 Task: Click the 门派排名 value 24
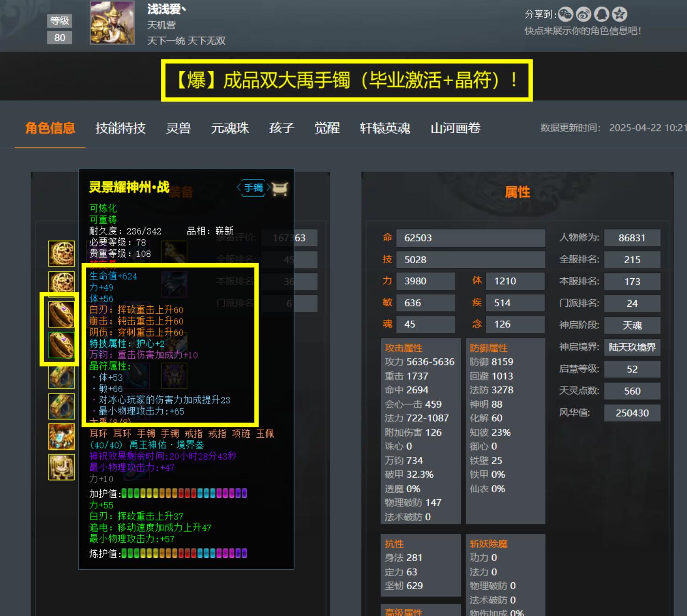click(632, 304)
